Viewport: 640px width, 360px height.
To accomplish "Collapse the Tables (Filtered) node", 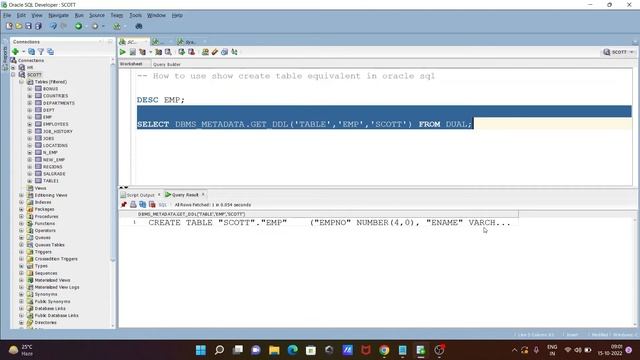I will (21, 82).
